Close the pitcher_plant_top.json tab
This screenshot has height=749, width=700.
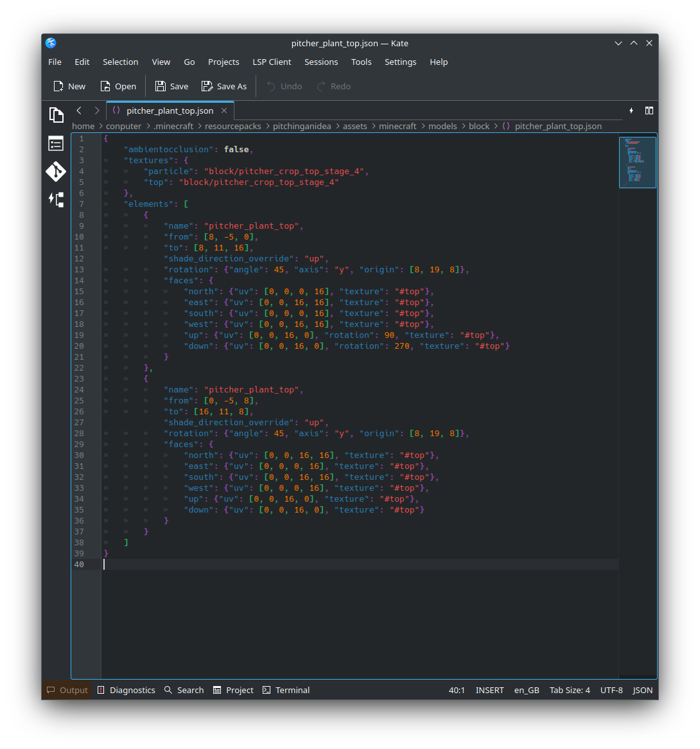coord(224,111)
